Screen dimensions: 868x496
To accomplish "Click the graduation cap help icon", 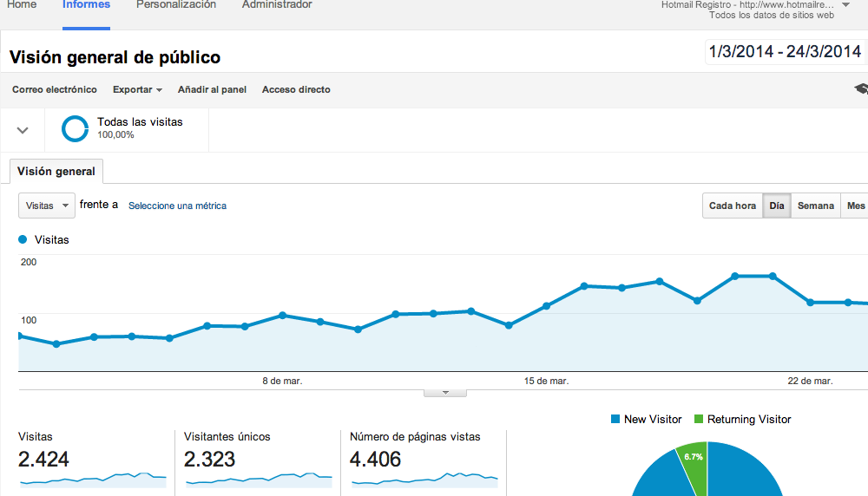I will point(861,89).
